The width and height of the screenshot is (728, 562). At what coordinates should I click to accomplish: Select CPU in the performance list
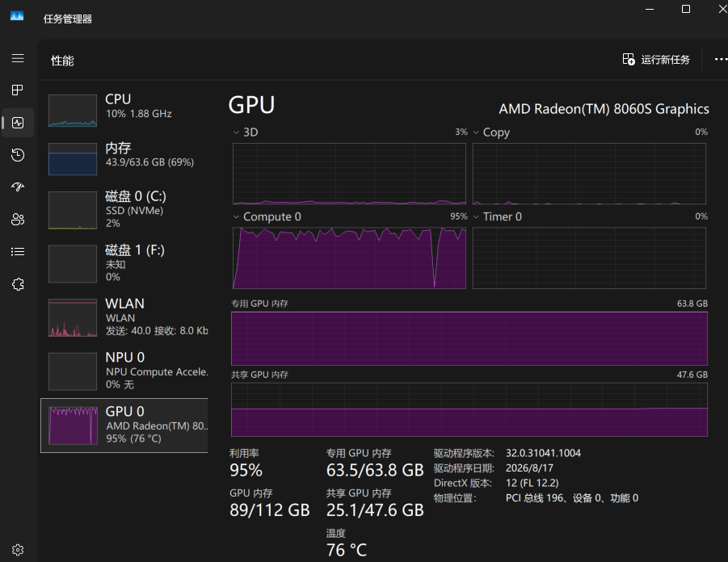click(x=124, y=111)
